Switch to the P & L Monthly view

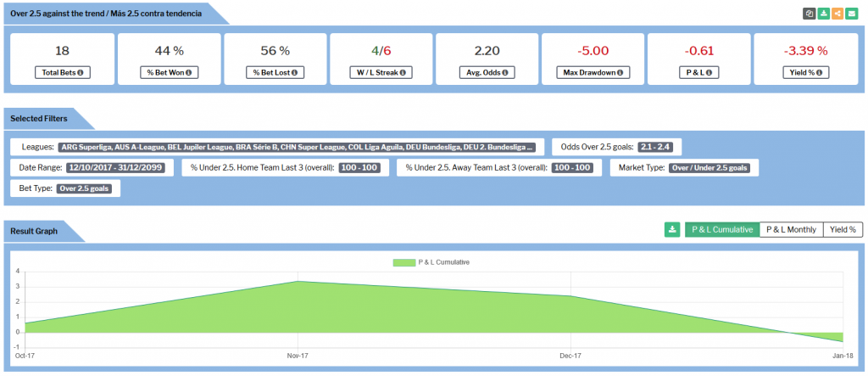790,229
